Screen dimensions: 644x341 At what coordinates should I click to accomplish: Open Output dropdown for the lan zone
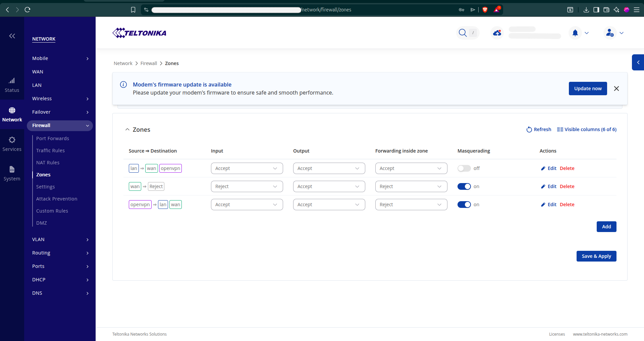pyautogui.click(x=329, y=168)
